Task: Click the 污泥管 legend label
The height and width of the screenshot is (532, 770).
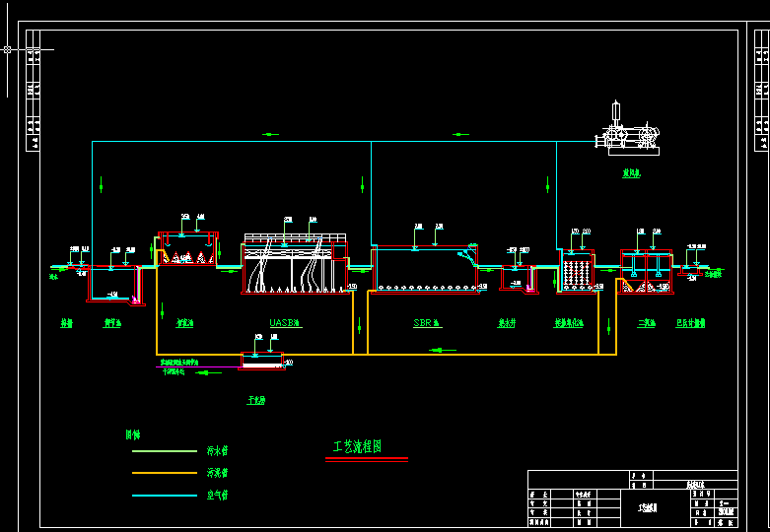Action: (217, 473)
